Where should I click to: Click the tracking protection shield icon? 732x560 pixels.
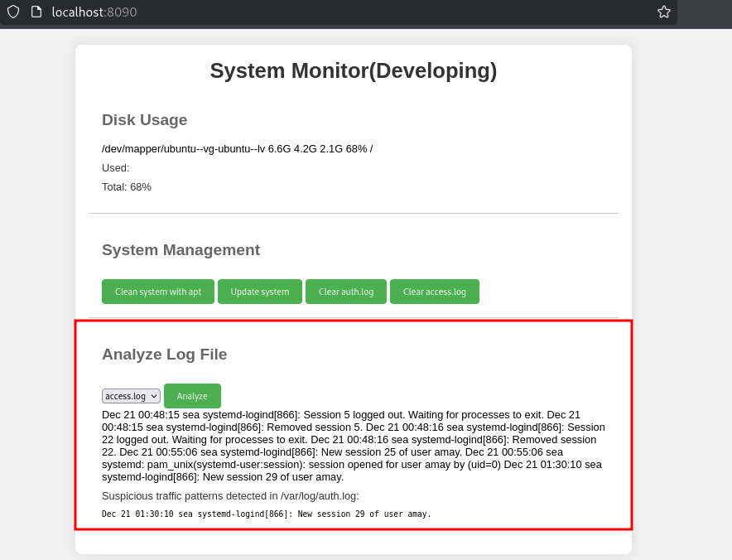pyautogui.click(x=13, y=12)
